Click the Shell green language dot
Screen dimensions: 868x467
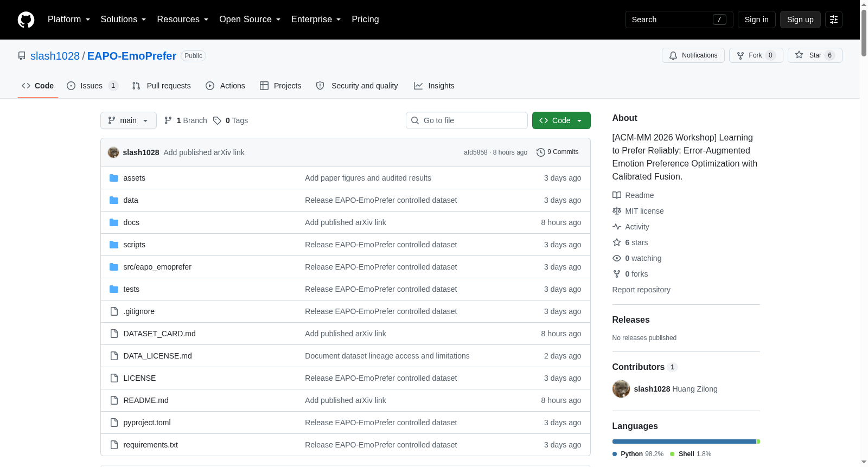pyautogui.click(x=672, y=454)
